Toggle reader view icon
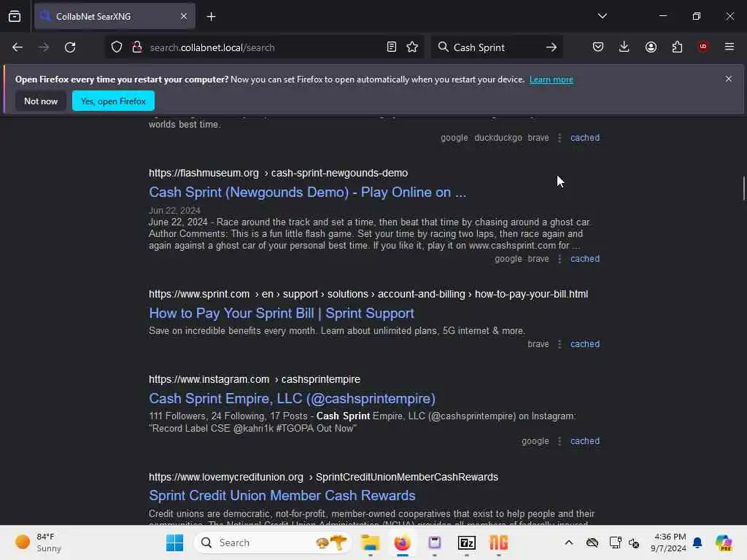The height and width of the screenshot is (560, 747). 392,47
